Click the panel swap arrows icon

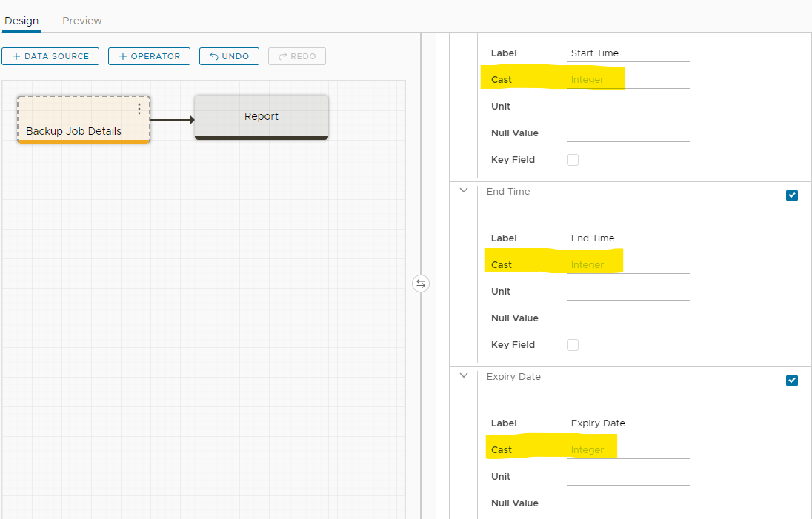tap(421, 284)
